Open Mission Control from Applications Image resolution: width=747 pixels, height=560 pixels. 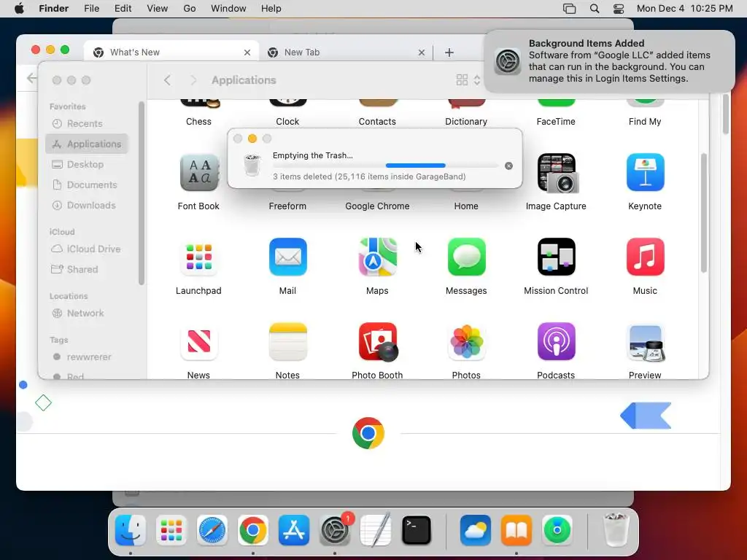point(556,257)
